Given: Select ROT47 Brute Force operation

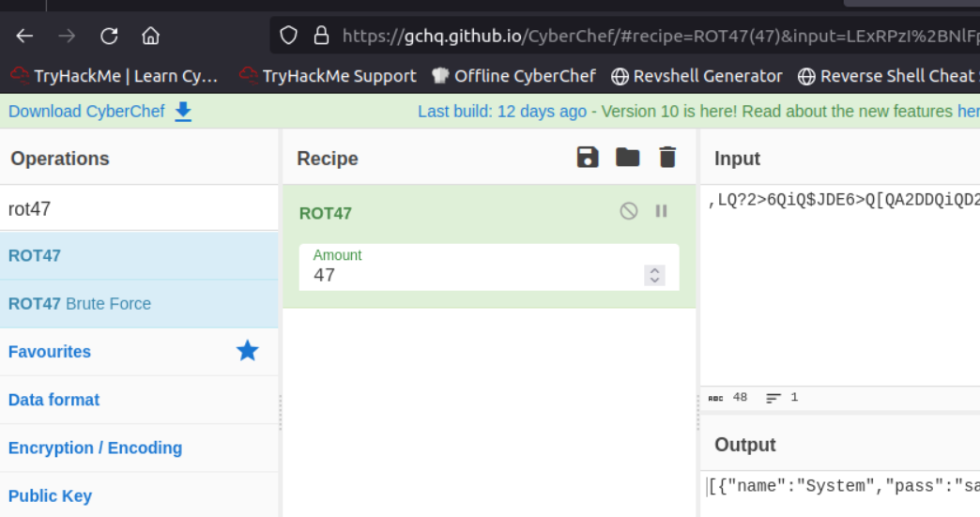Looking at the screenshot, I should coord(80,303).
